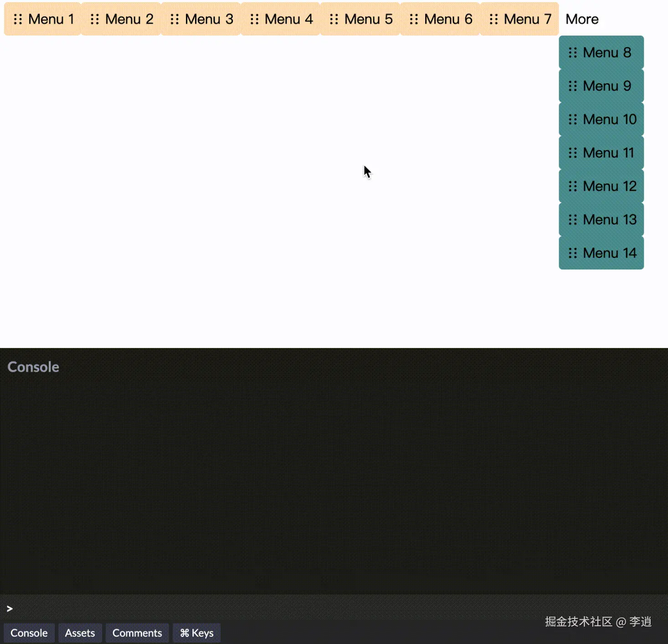The width and height of the screenshot is (668, 644).
Task: Switch to the Comments tab
Action: [x=137, y=633]
